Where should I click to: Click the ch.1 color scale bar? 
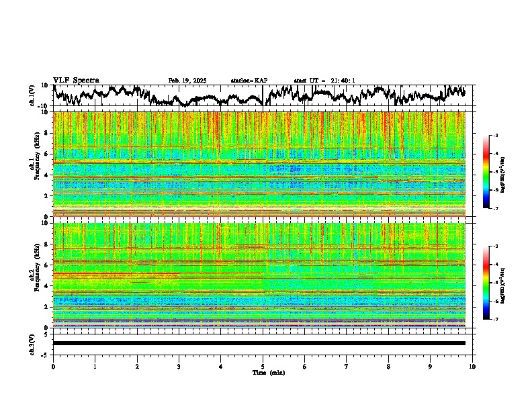(486, 172)
